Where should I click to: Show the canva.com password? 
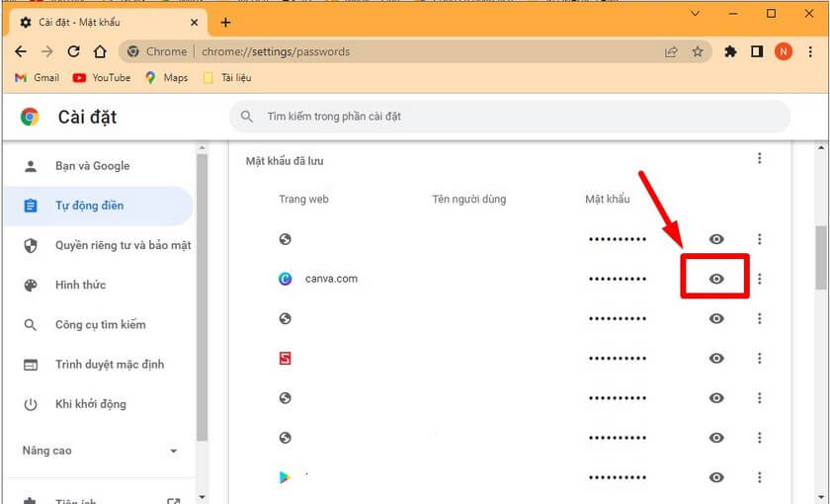(716, 279)
